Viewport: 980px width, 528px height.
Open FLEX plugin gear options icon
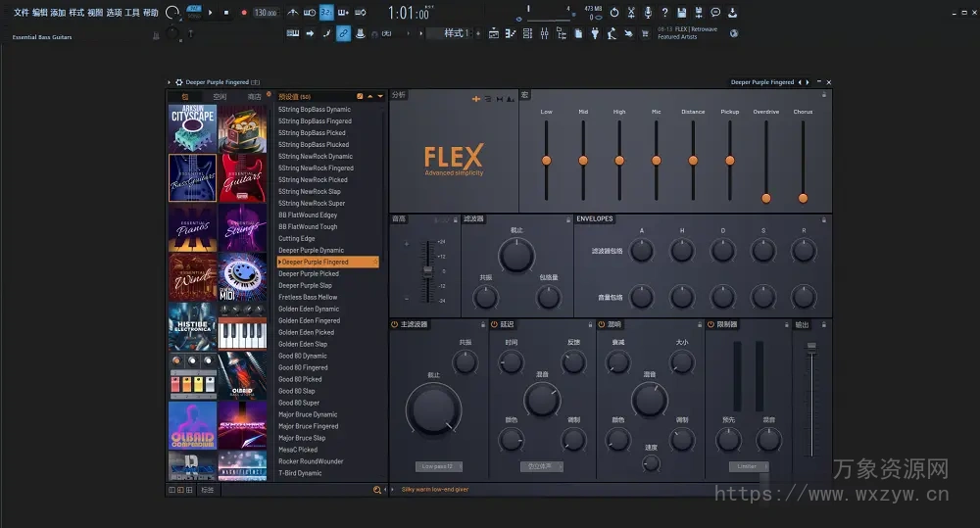coord(178,82)
